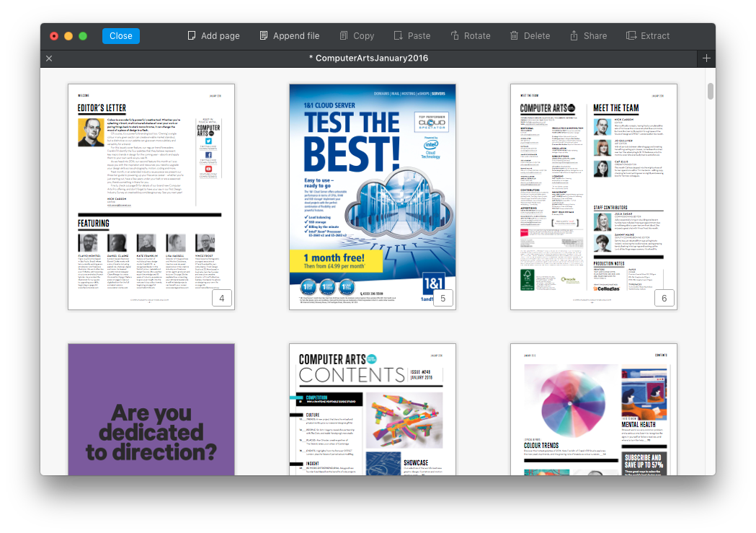
Task: Select the Editor's Letter page 4 thumbnail
Action: click(151, 197)
